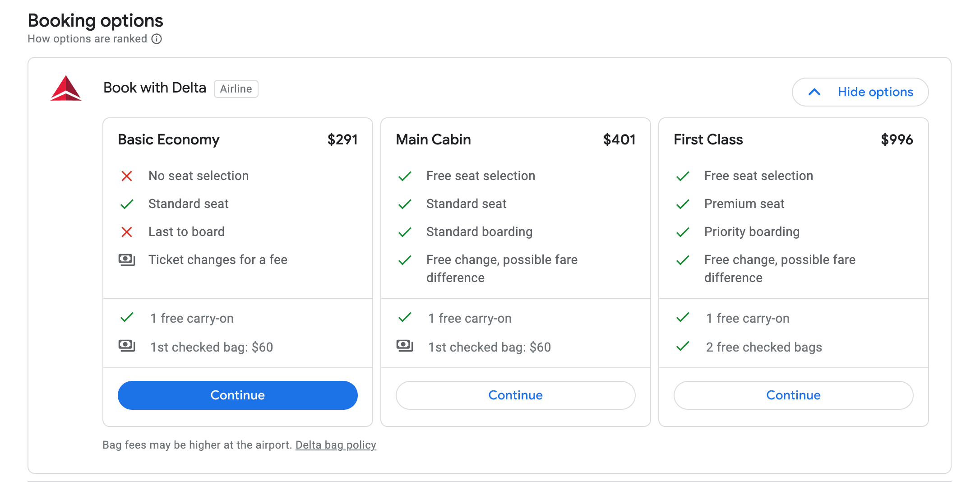Click the Delta airline logo

click(x=66, y=88)
